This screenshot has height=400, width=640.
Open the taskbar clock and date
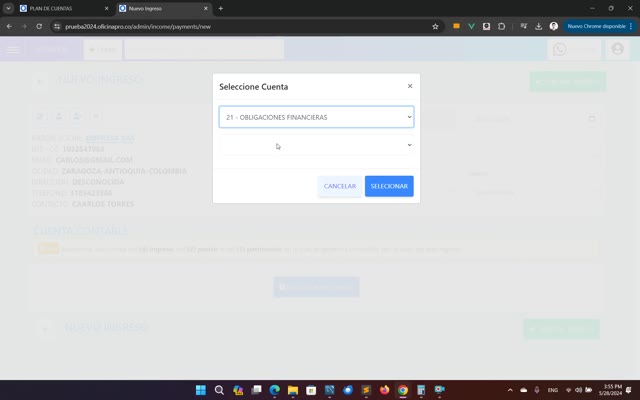click(610, 390)
